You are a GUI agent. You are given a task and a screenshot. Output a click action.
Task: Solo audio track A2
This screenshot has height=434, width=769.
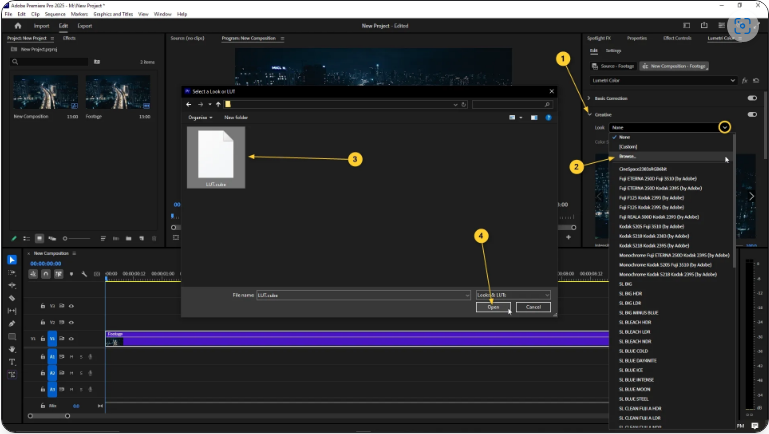coord(81,373)
